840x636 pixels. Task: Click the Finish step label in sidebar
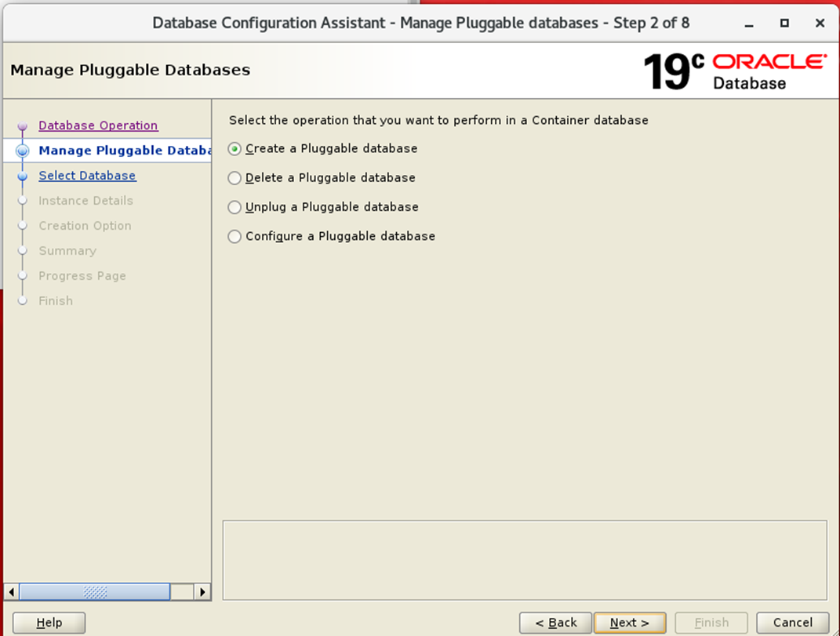point(56,301)
